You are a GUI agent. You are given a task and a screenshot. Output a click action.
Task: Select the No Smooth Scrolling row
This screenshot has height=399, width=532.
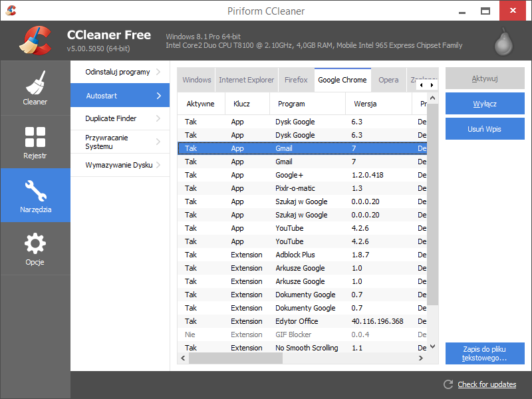point(302,348)
